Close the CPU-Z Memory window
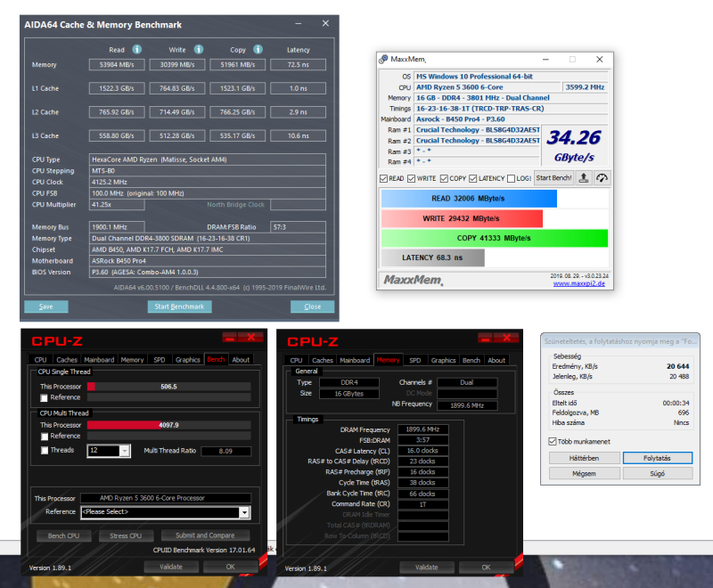This screenshot has width=713, height=588. [507, 338]
